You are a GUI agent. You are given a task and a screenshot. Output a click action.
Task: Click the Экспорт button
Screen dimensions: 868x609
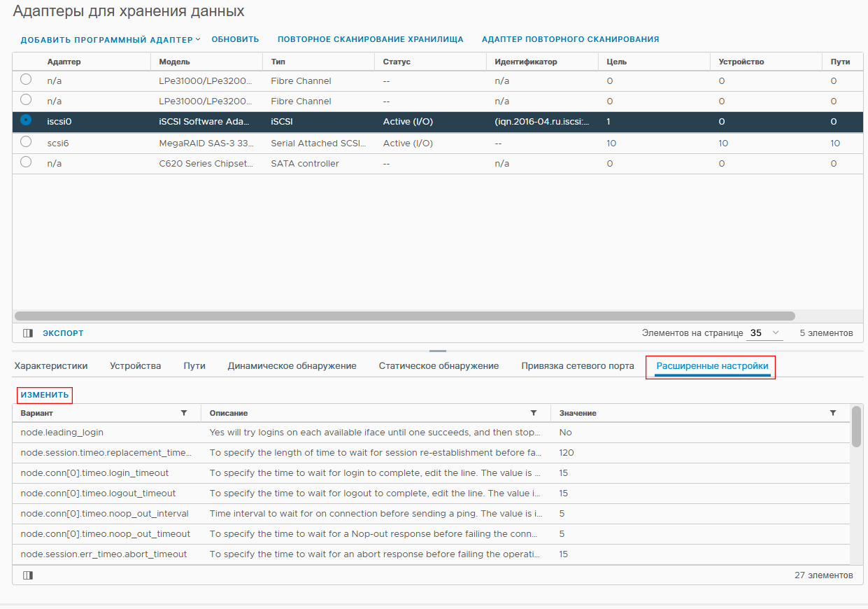pos(63,333)
